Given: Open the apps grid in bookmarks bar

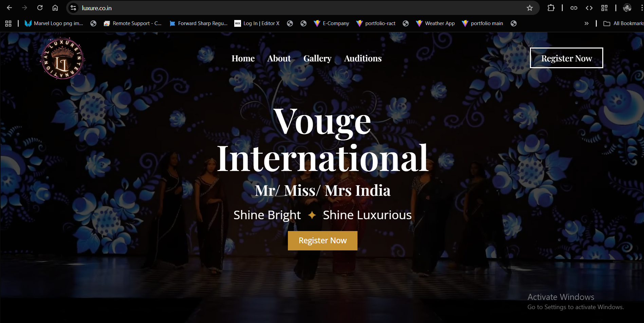Looking at the screenshot, I should point(8,23).
